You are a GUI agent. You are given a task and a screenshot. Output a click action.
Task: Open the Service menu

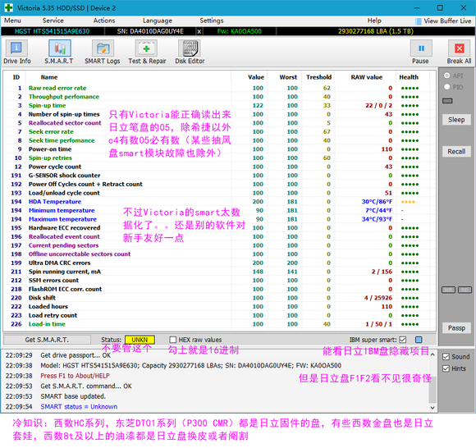[53, 21]
